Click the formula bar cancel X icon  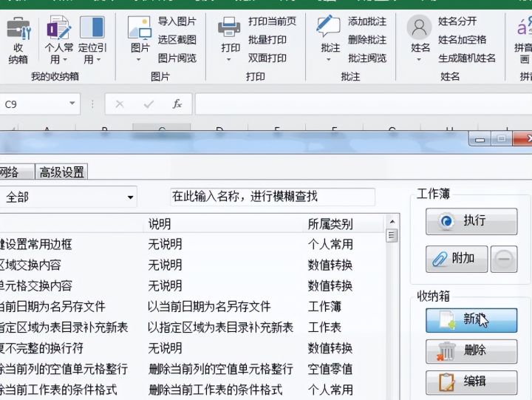click(120, 104)
